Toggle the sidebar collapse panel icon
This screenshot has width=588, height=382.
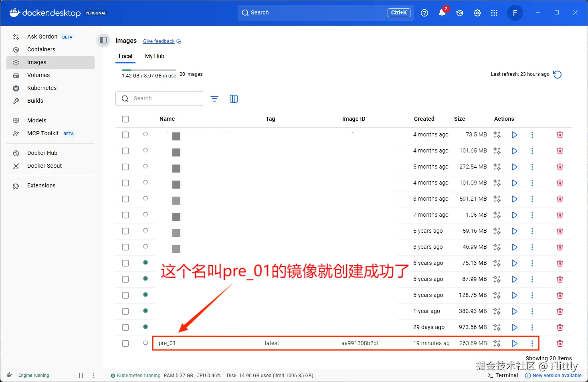click(103, 40)
